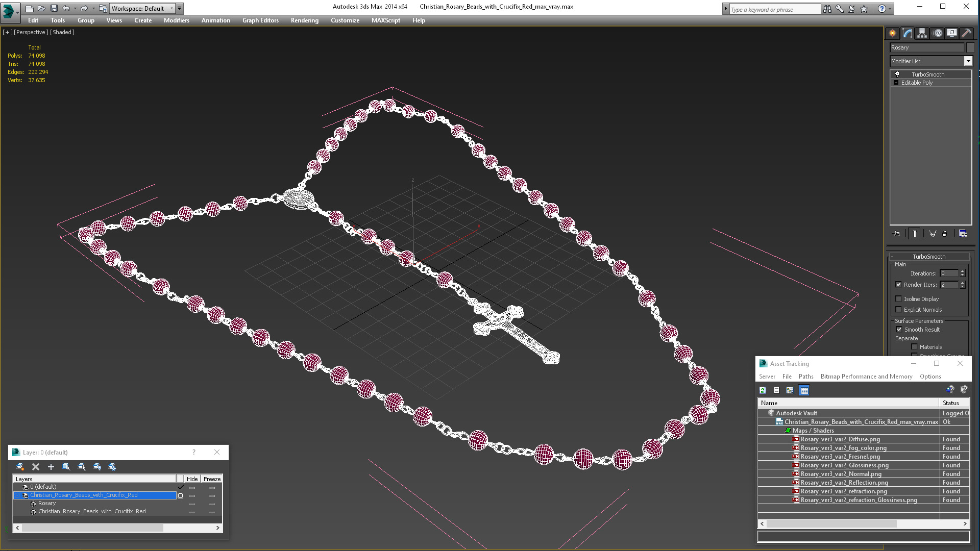Click the Rosary object color swatch

tap(970, 47)
